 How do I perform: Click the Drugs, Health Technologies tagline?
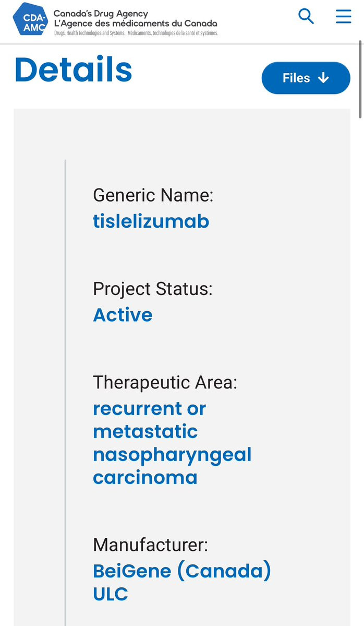(136, 33)
